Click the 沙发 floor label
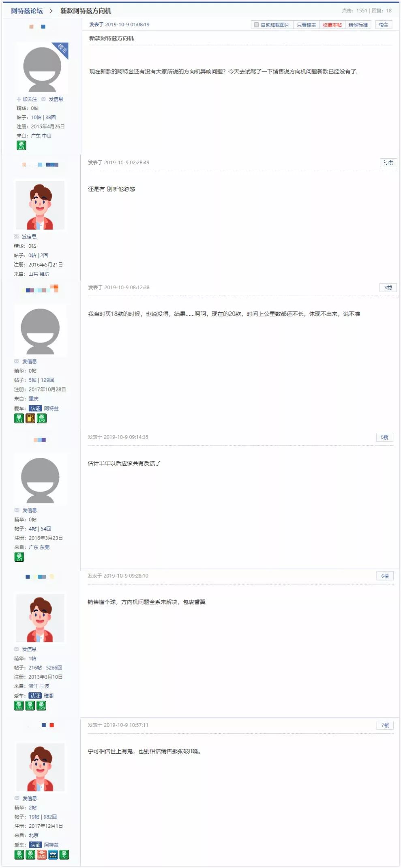The image size is (401, 868). point(388,163)
